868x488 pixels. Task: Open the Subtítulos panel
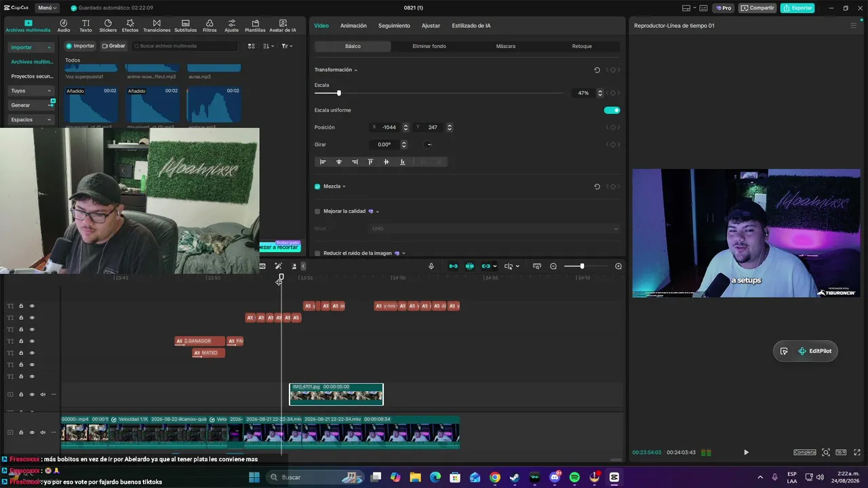pos(185,26)
